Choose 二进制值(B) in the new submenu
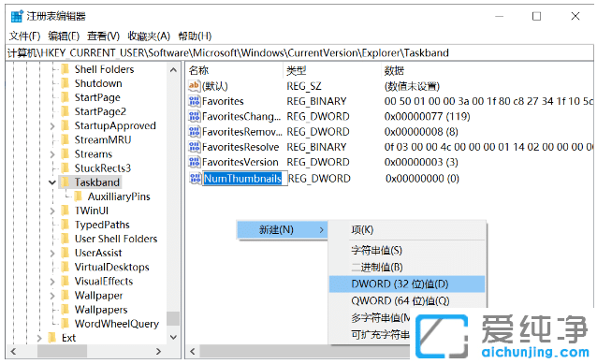 pyautogui.click(x=407, y=268)
